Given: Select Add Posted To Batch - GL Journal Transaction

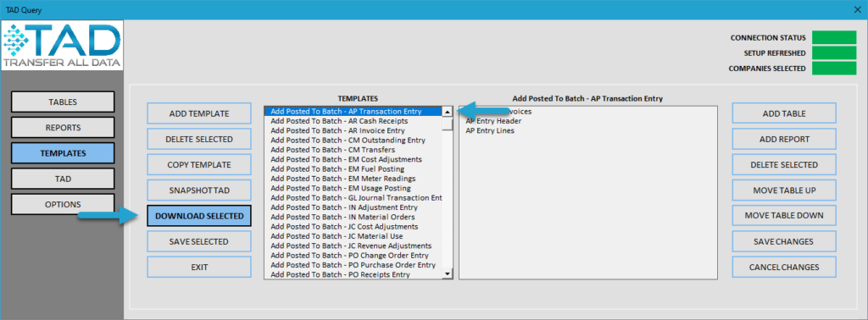Looking at the screenshot, I should pyautogui.click(x=353, y=197).
